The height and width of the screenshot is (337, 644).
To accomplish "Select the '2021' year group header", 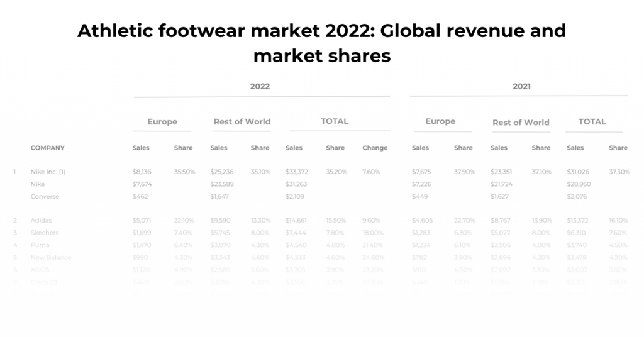I will [521, 86].
